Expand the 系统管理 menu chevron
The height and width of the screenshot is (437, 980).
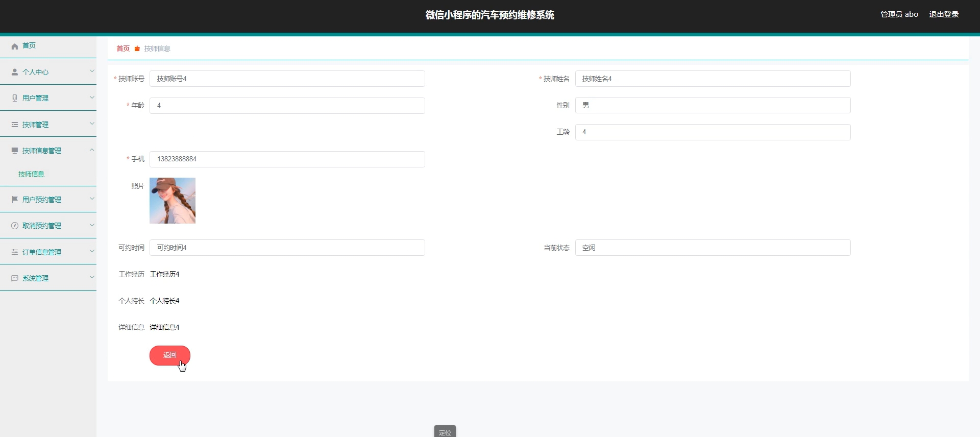[x=92, y=277]
